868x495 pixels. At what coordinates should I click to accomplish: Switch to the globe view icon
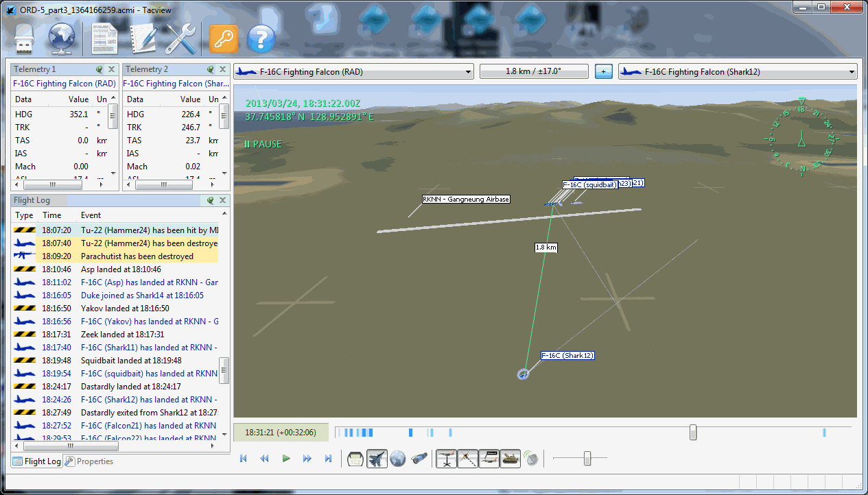pyautogui.click(x=398, y=459)
